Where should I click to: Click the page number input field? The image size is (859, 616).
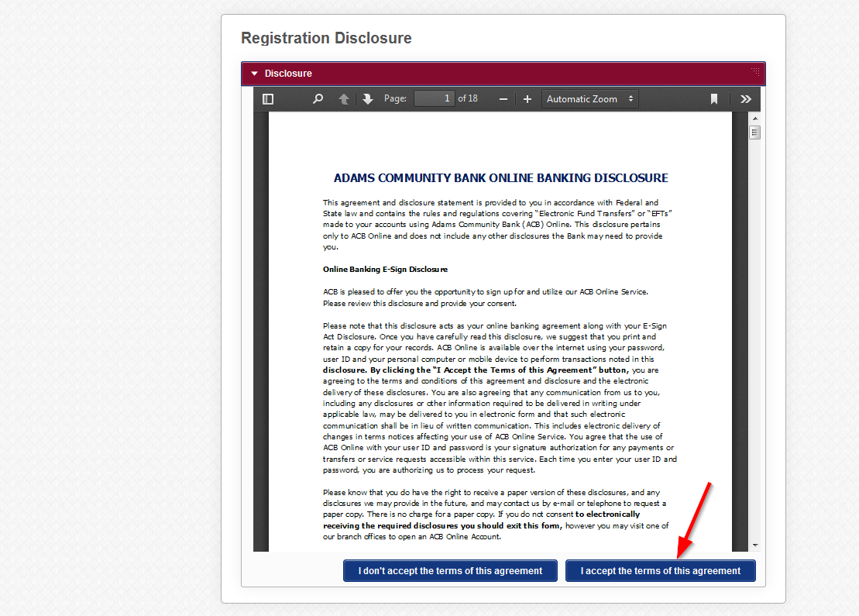point(435,98)
